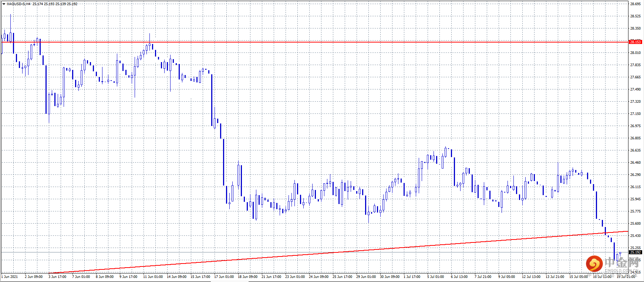This screenshot has height=282, width=644.
Task: Click the 2 Jun 09:00 time label
Action: [x=34, y=277]
